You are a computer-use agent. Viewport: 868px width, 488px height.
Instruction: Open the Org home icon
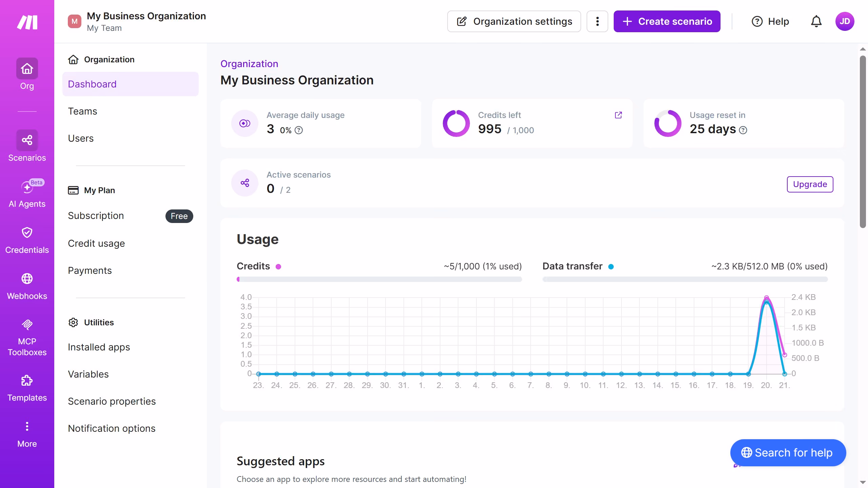coord(27,68)
